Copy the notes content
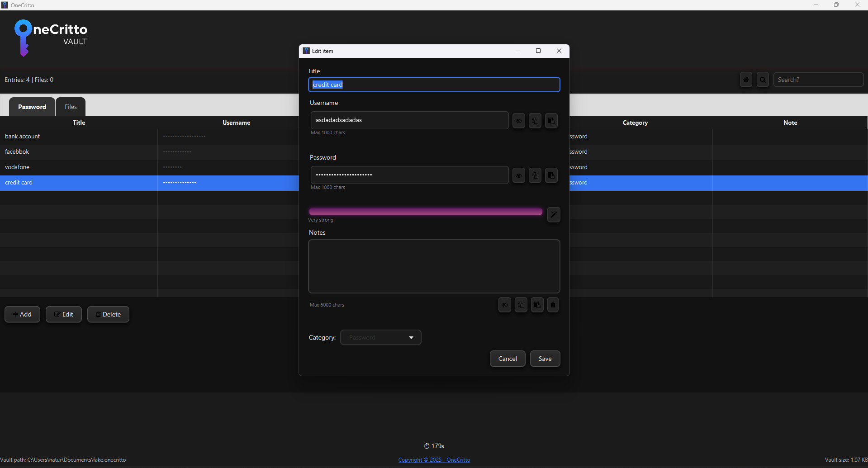 521,305
